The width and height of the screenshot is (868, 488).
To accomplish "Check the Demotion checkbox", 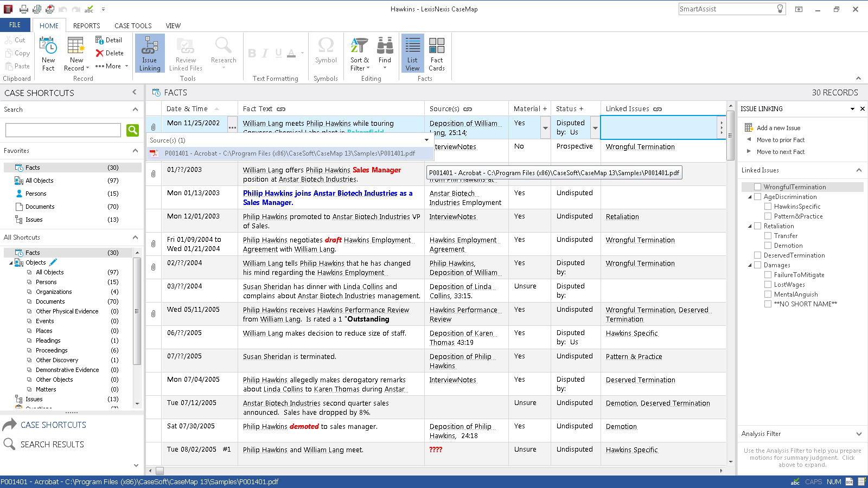I will coord(768,246).
